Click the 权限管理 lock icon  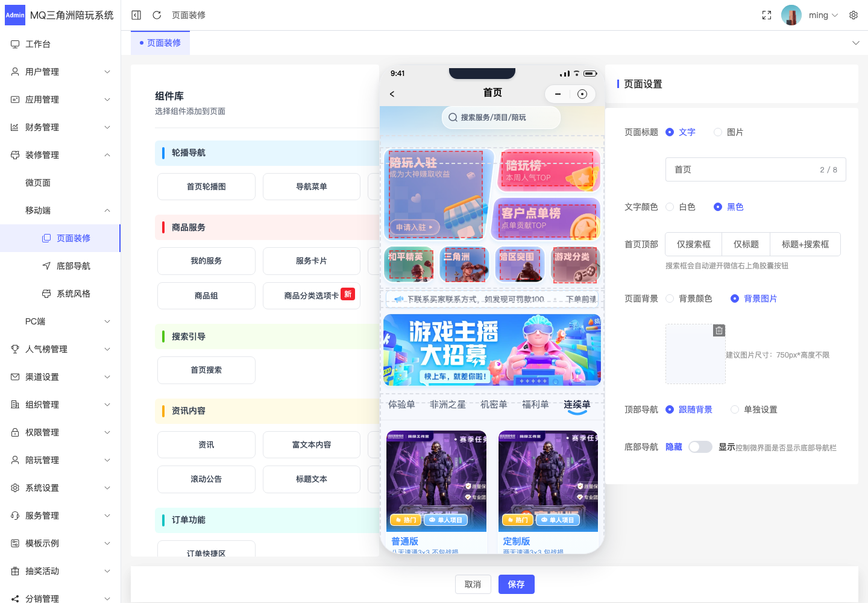(15, 432)
